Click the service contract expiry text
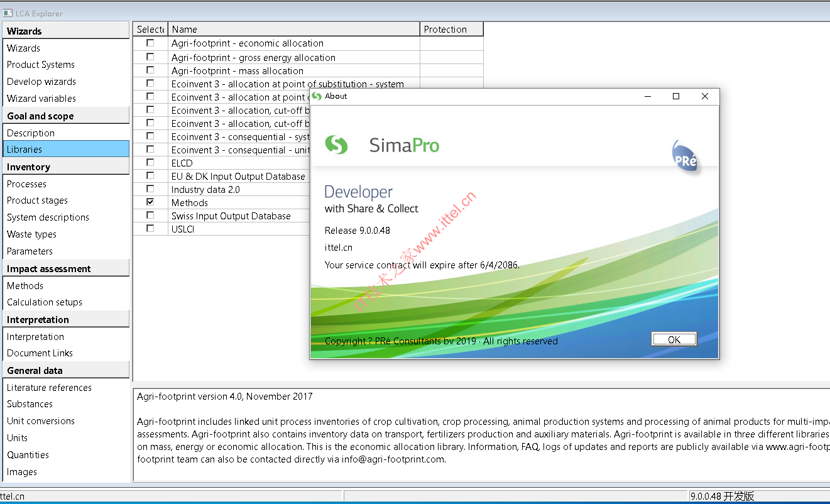The width and height of the screenshot is (830, 504). [x=422, y=265]
